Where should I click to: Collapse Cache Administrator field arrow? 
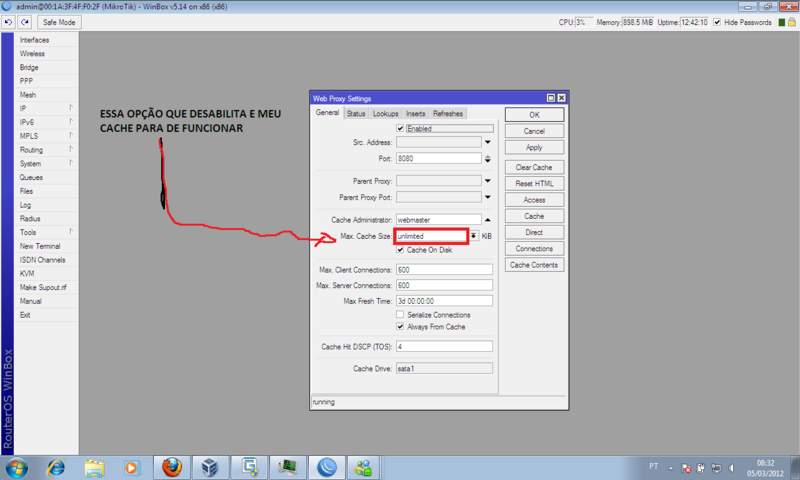(488, 220)
